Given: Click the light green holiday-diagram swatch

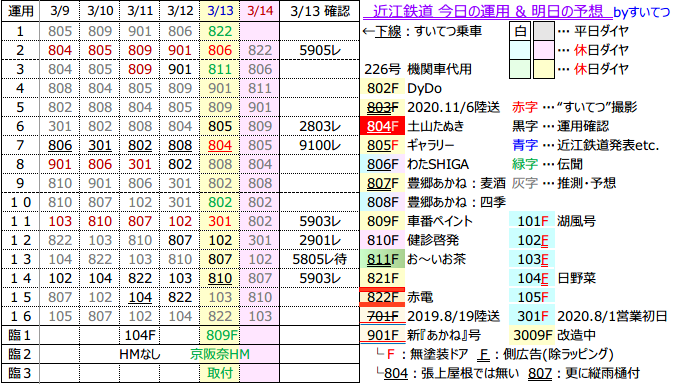Looking at the screenshot, I should click(x=520, y=69).
